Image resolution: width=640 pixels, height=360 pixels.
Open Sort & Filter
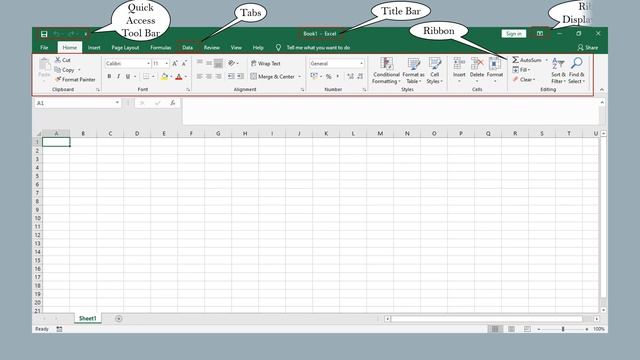click(558, 70)
